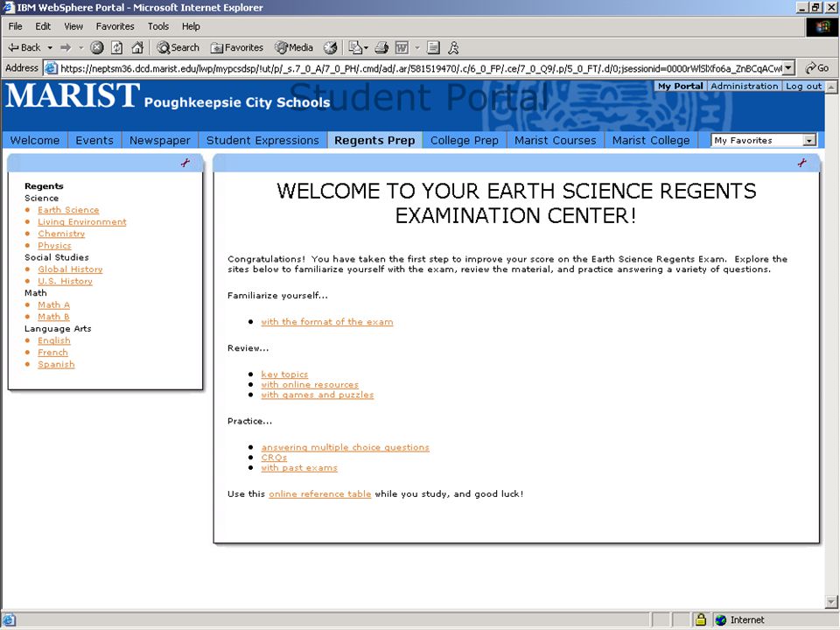840x630 pixels.
Task: Click the Forward arrow button
Action: [x=66, y=47]
